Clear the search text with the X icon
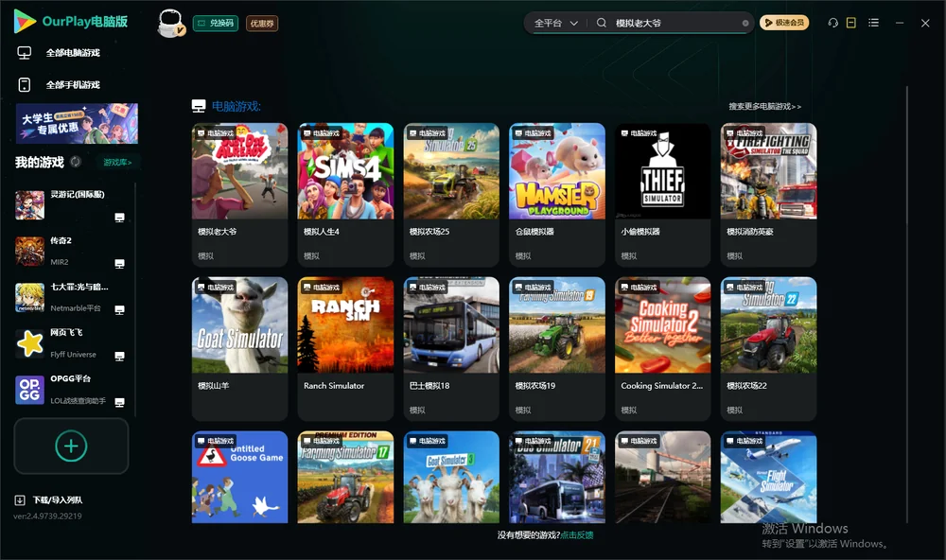The image size is (946, 560). [x=745, y=24]
